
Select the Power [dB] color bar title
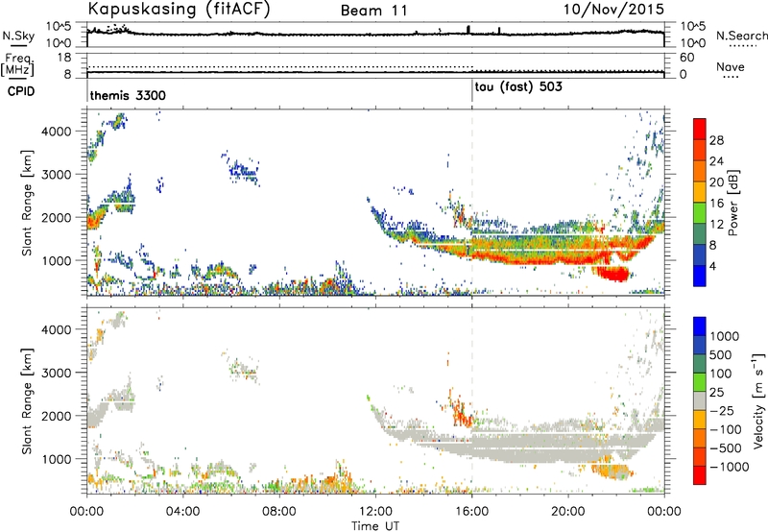(x=732, y=203)
